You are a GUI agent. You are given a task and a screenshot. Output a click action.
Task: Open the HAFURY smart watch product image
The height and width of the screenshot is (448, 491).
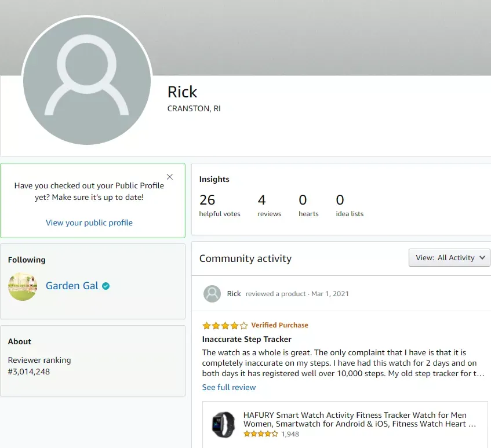pyautogui.click(x=223, y=424)
